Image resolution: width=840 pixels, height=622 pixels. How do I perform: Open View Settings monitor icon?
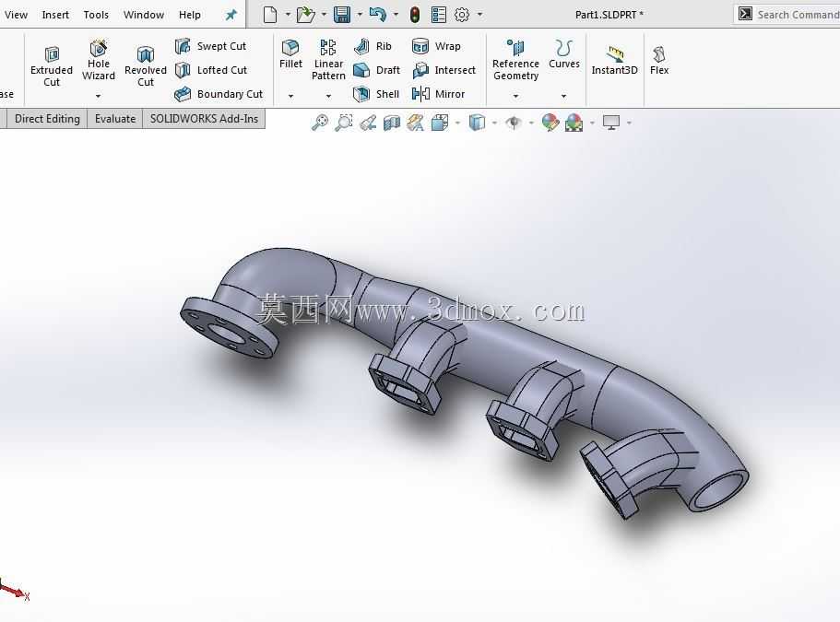pyautogui.click(x=611, y=123)
